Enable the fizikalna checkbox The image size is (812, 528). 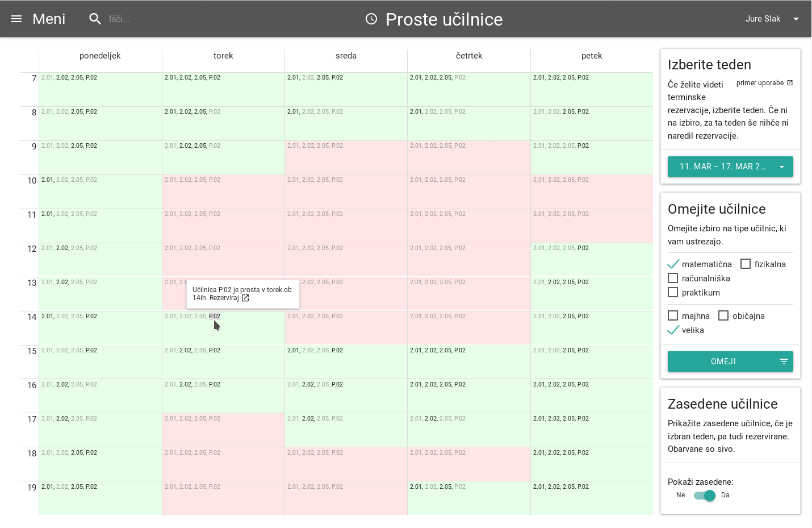(746, 264)
